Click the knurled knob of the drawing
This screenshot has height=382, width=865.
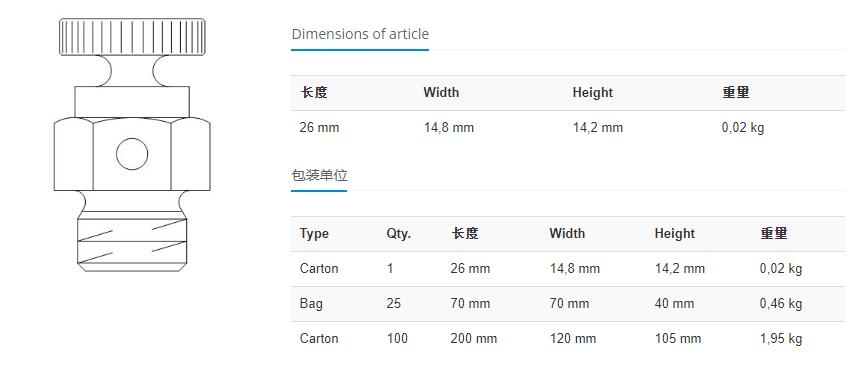pos(132,36)
